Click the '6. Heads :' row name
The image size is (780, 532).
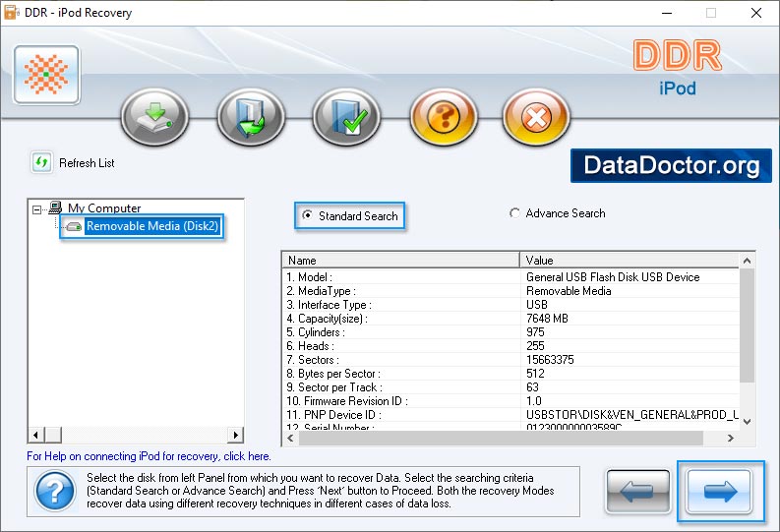point(311,346)
